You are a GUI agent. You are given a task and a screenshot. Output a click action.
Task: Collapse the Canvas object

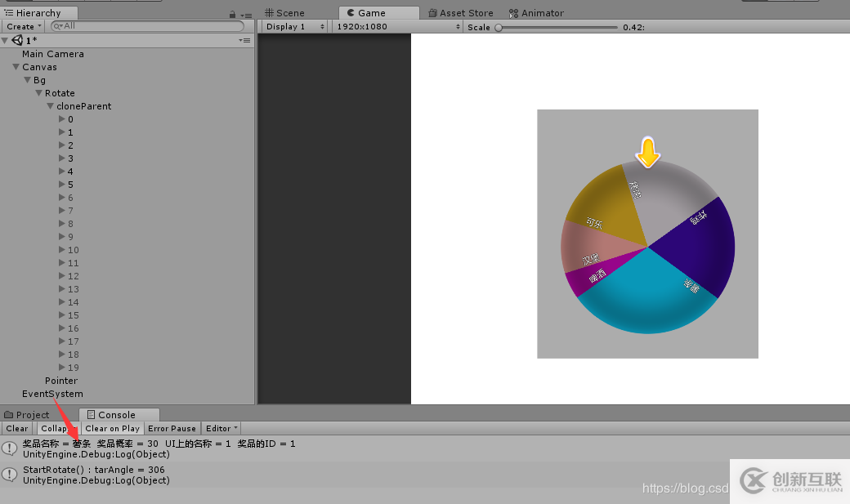pyautogui.click(x=16, y=67)
